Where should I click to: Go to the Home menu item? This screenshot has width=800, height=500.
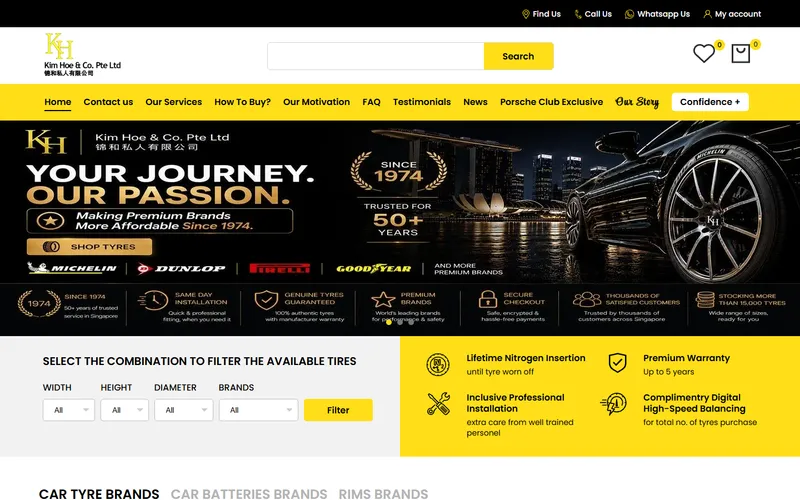[58, 102]
